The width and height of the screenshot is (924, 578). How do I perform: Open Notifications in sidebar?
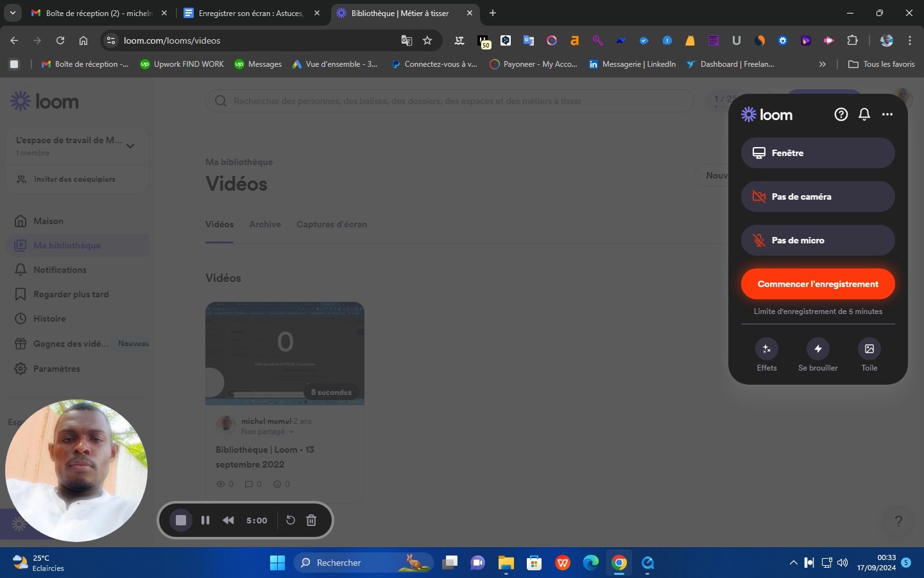[60, 270]
